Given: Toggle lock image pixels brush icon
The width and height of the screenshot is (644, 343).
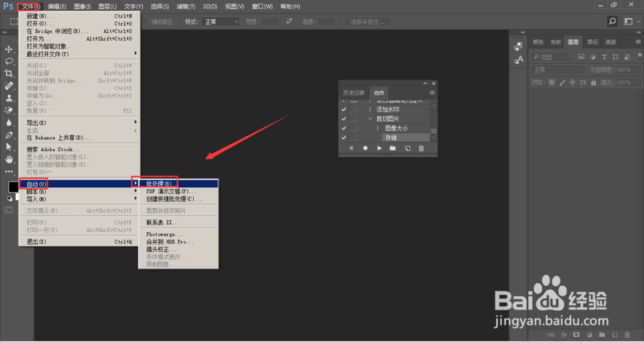Looking at the screenshot, I should point(562,82).
